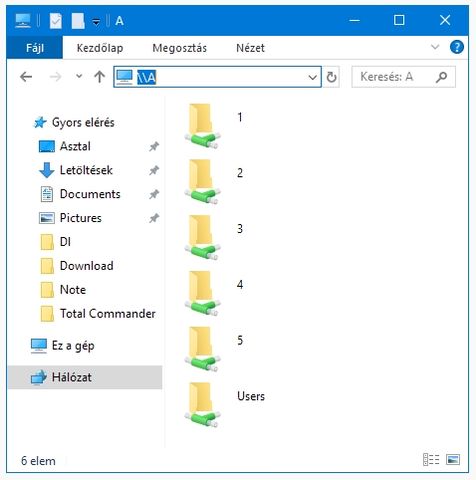Select Hálózat in navigation pane

85,377
